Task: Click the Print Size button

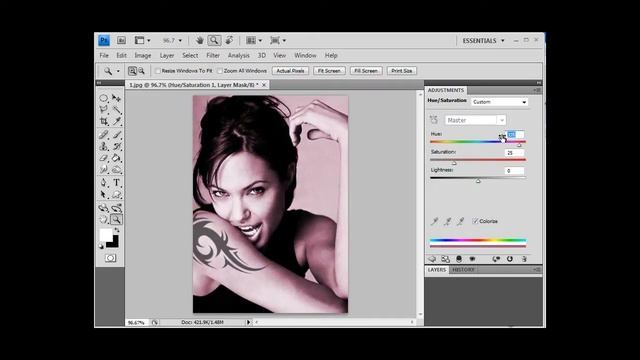Action: 402,71
